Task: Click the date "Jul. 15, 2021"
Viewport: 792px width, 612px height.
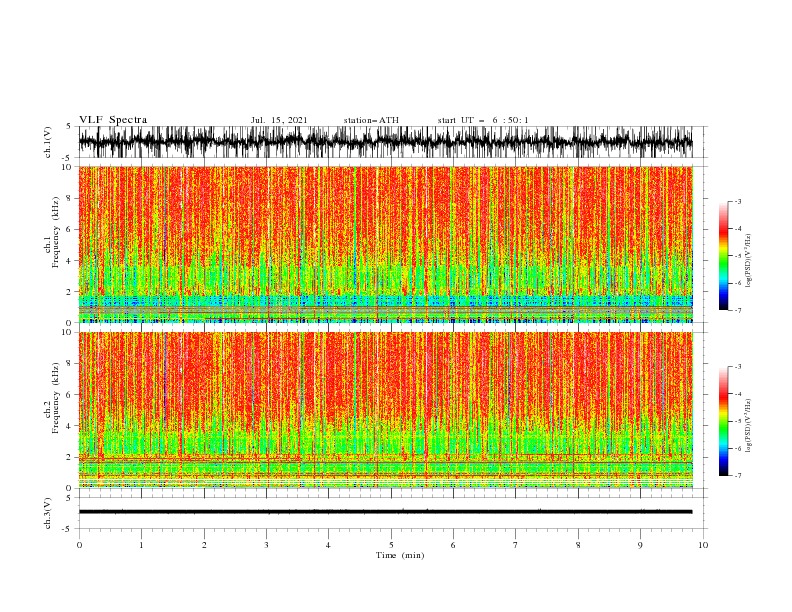Action: click(x=279, y=120)
